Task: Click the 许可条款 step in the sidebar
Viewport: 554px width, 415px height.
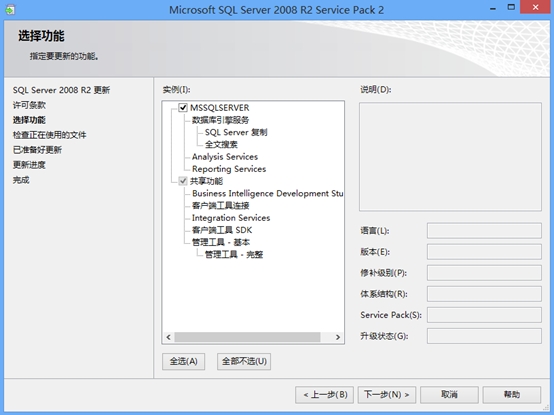Action: (29, 105)
